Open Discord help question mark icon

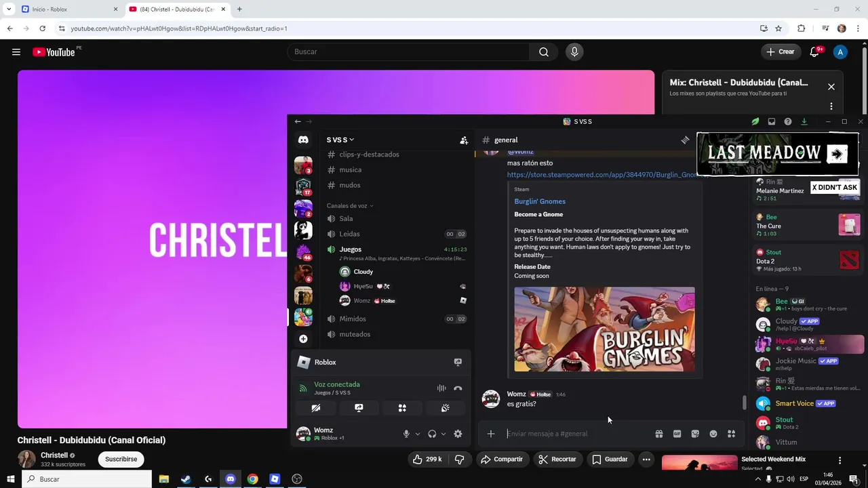(788, 121)
